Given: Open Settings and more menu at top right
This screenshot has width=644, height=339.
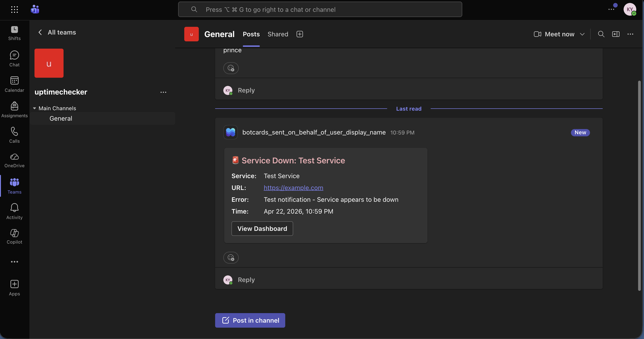Looking at the screenshot, I should coord(611,10).
